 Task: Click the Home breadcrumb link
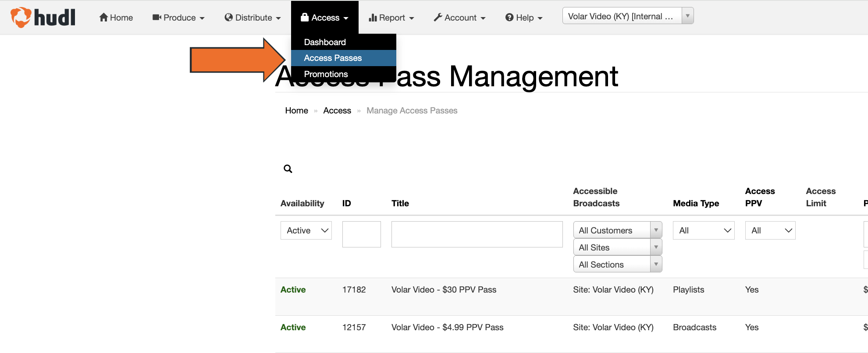(297, 110)
